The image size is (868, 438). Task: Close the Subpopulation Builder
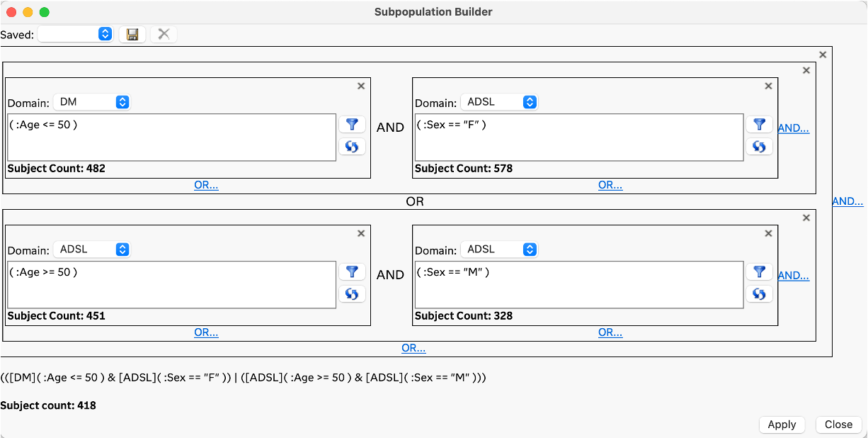coord(838,425)
